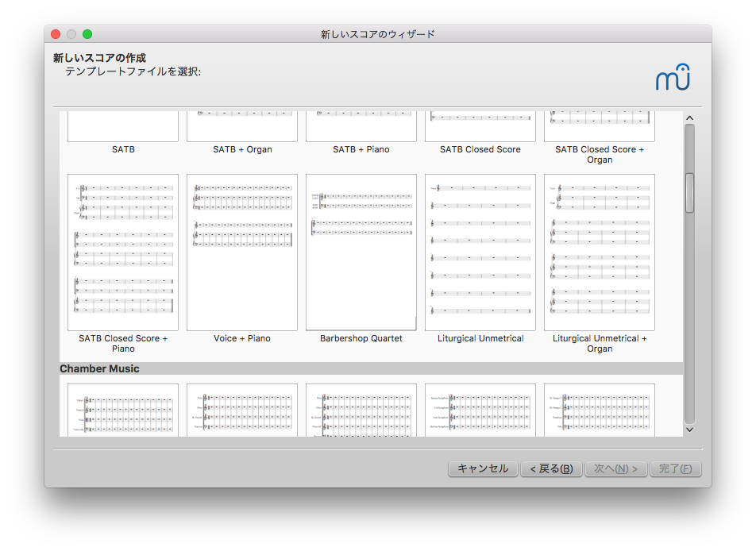The width and height of the screenshot is (756, 551).
Task: Click the 次へ(N) button
Action: 615,468
